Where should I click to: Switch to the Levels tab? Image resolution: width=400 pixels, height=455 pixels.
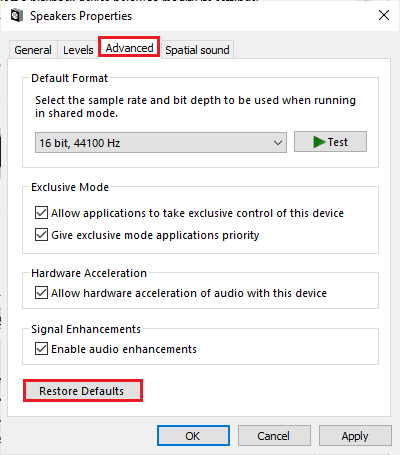[x=78, y=50]
